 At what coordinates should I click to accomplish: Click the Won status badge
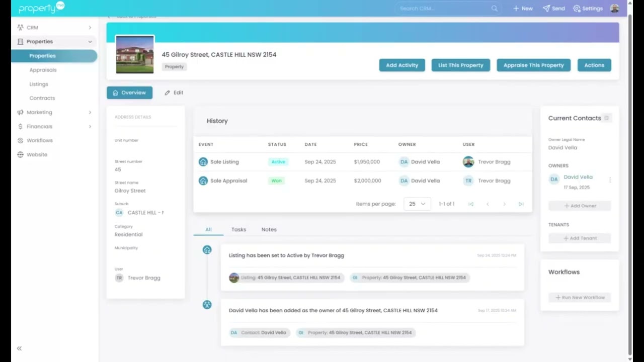(x=276, y=180)
